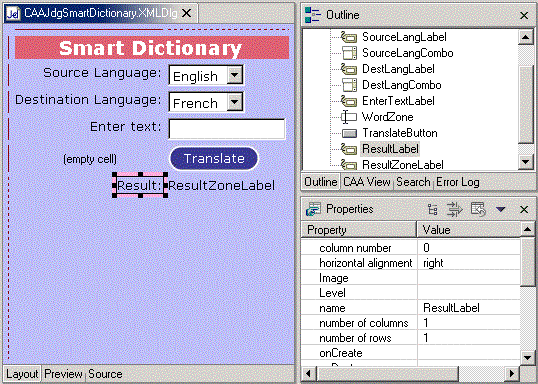Select the Result: label in the layout
Screen dimensions: 538x384
point(139,186)
